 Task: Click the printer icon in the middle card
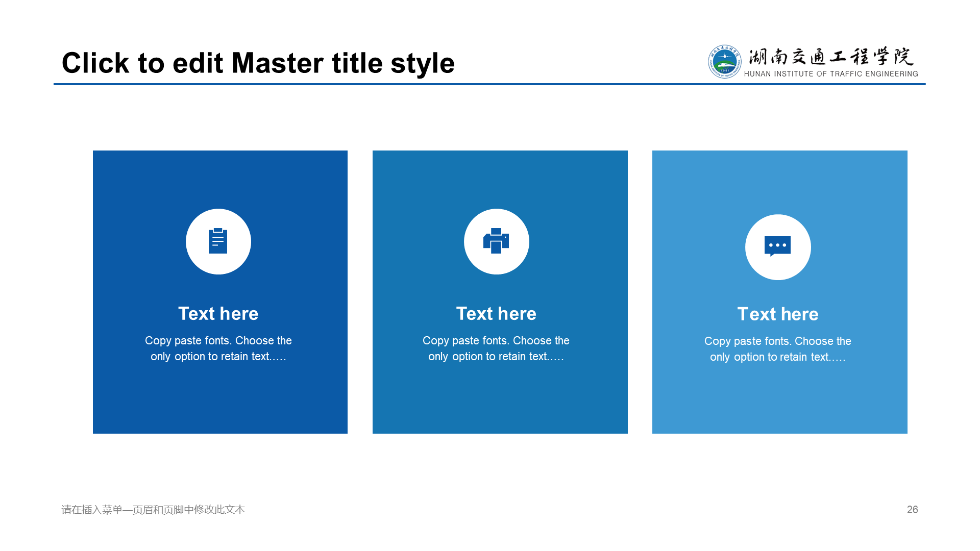tap(496, 241)
